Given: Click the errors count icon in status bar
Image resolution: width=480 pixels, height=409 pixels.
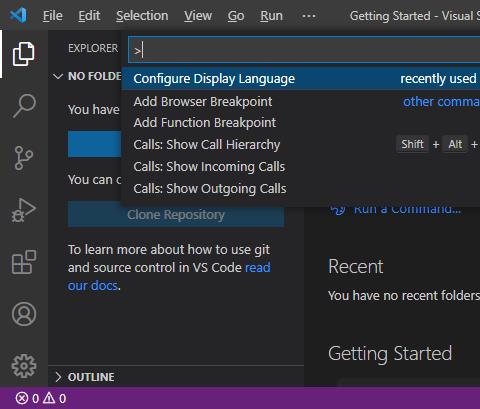Looking at the screenshot, I should [x=22, y=398].
